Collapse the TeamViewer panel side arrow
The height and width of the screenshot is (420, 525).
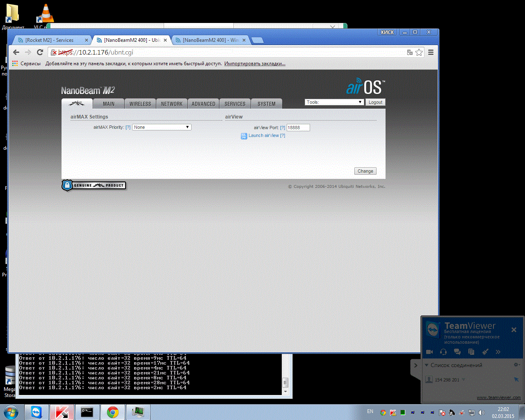click(x=415, y=365)
